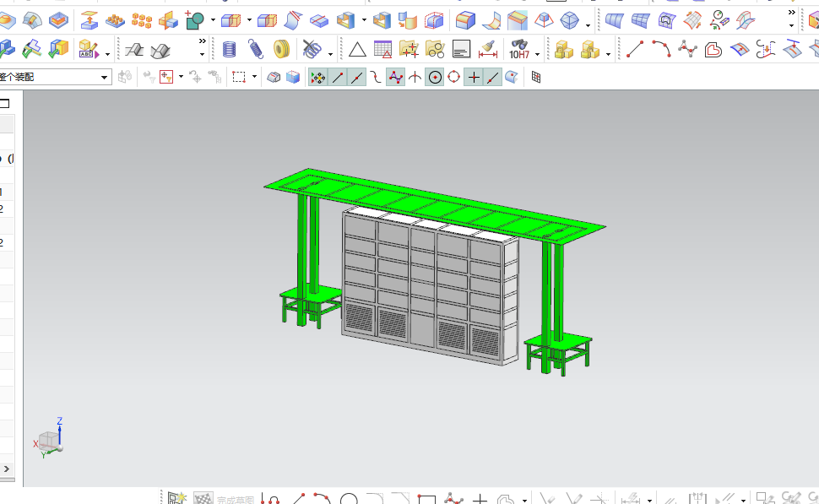The image size is (819, 504).
Task: Open the selection marquee dropdown arrow
Action: [x=254, y=77]
